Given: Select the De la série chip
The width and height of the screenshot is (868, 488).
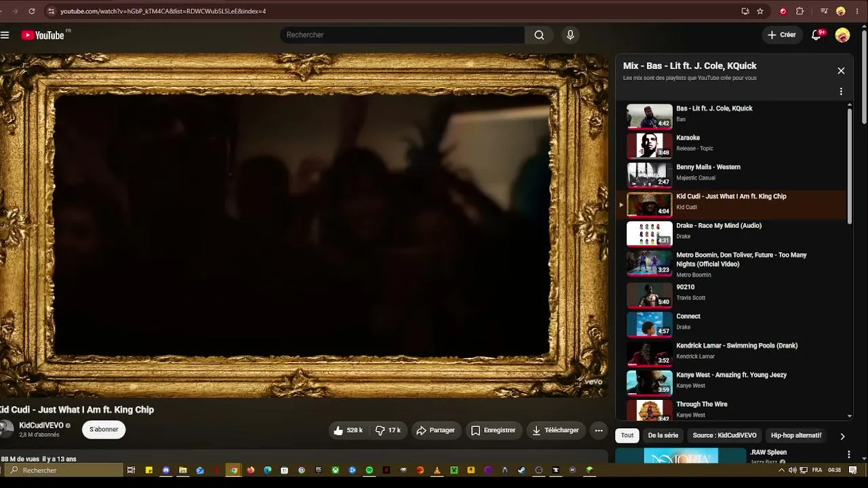Looking at the screenshot, I should (663, 436).
